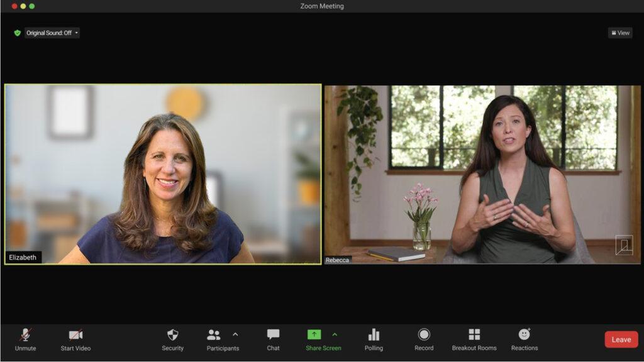Screen dimensions: 644x362
Task: Click the Rebecca name label
Action: 337,260
